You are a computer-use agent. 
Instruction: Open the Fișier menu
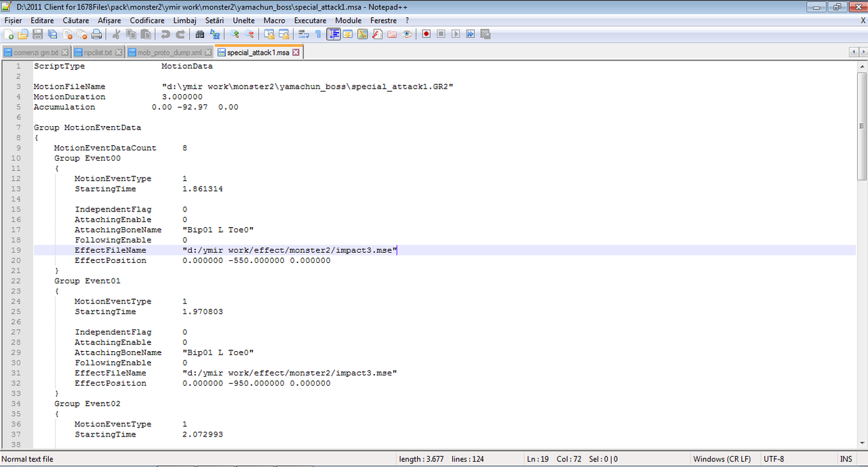13,20
